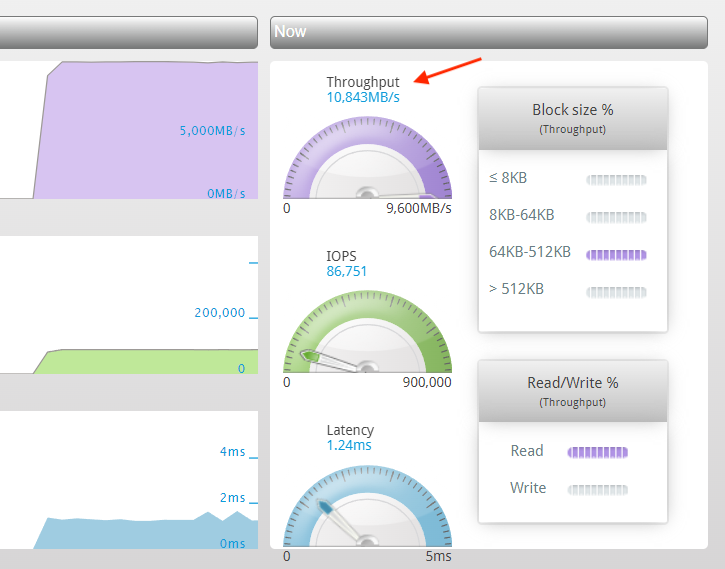This screenshot has height=569, width=725.
Task: Click the 200,000 IOPS axis label
Action: [x=220, y=313]
